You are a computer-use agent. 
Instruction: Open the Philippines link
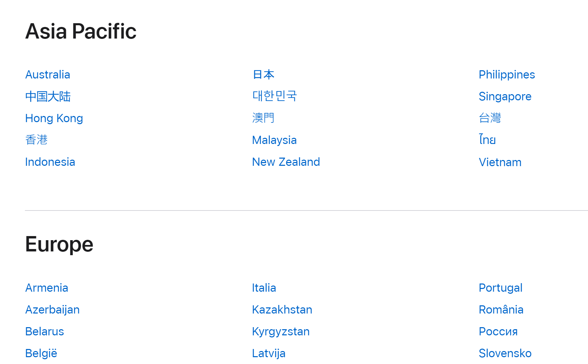click(507, 75)
